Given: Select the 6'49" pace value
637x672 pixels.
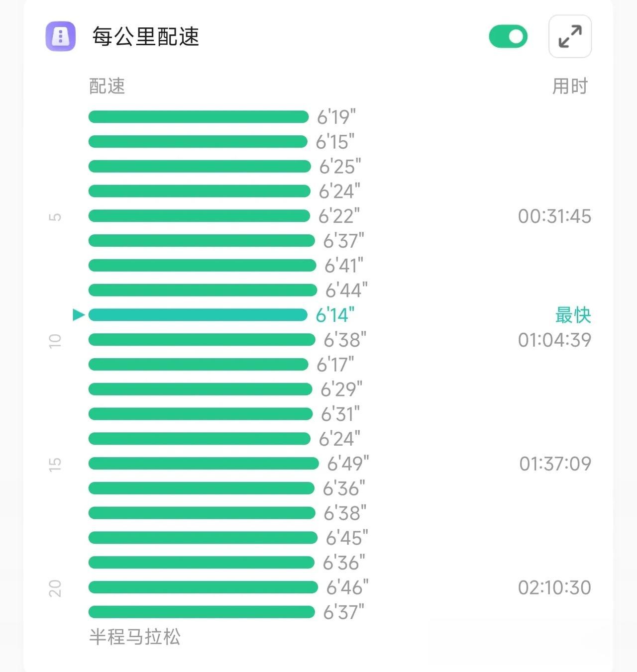Looking at the screenshot, I should point(348,464).
